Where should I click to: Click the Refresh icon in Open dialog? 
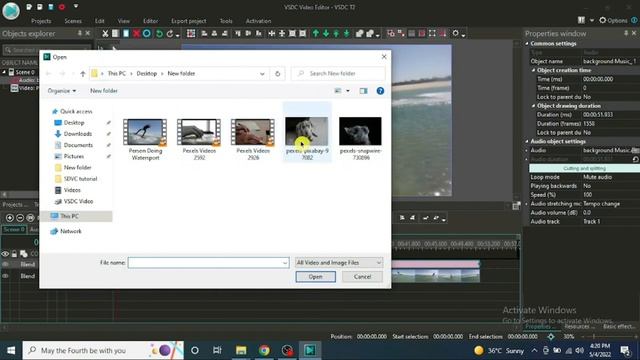(x=278, y=73)
